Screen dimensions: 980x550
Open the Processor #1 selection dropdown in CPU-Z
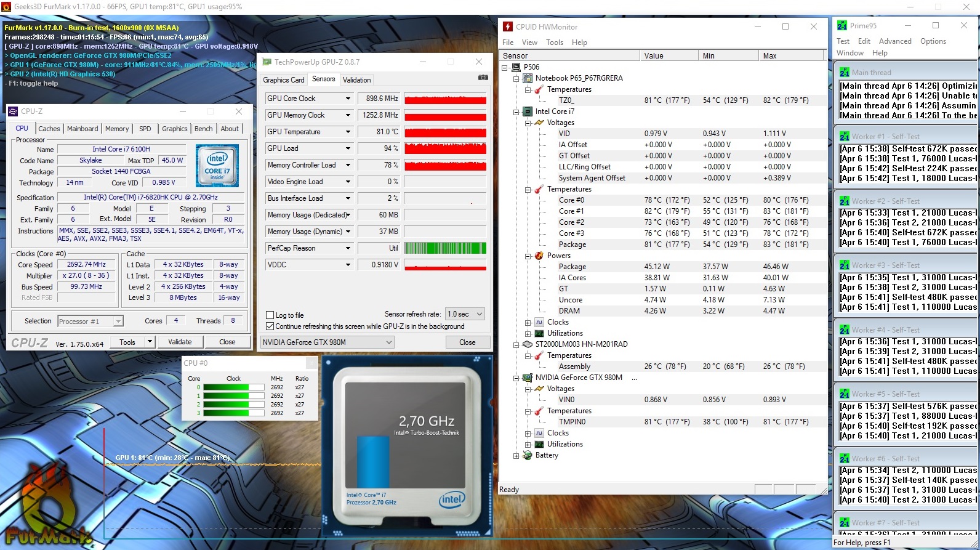(90, 322)
